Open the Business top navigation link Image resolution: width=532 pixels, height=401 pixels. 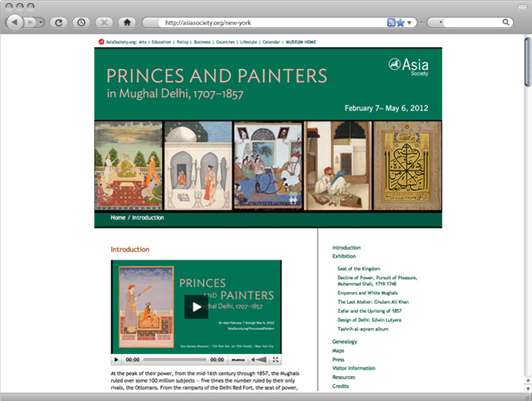[x=202, y=42]
